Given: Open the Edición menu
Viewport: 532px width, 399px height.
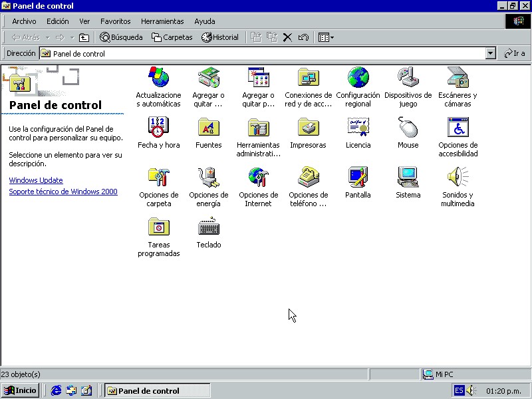Looking at the screenshot, I should [x=58, y=21].
